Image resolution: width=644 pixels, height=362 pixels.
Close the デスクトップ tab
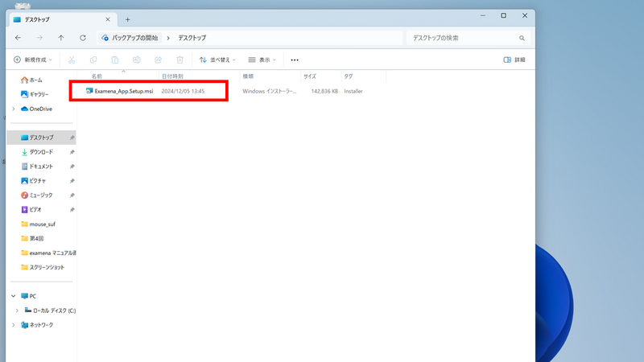[108, 19]
